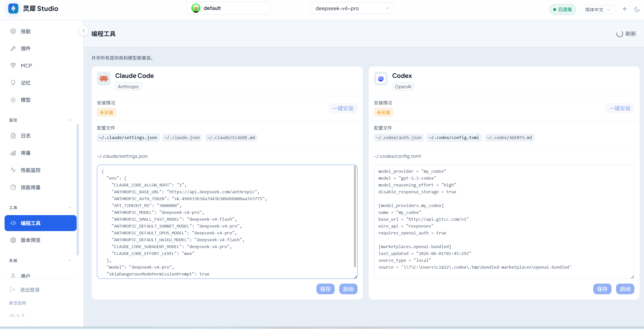Go to the 性能监控 page
Viewport: 644px width, 329px height.
tap(41, 170)
